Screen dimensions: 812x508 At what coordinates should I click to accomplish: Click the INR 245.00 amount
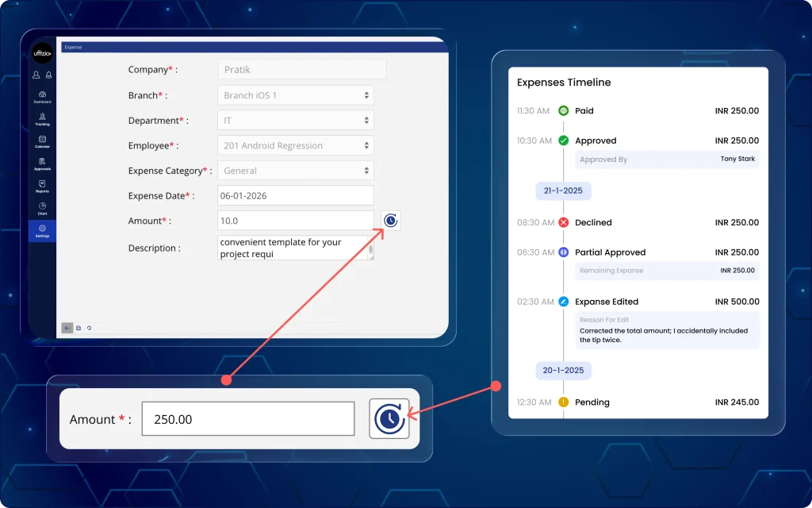pos(737,402)
